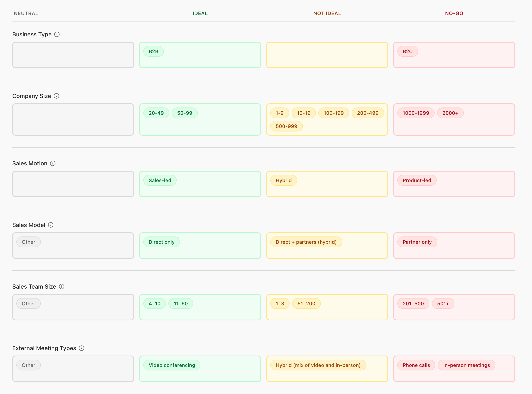Image resolution: width=532 pixels, height=394 pixels.
Task: Click the Sales-led chip
Action: (160, 180)
